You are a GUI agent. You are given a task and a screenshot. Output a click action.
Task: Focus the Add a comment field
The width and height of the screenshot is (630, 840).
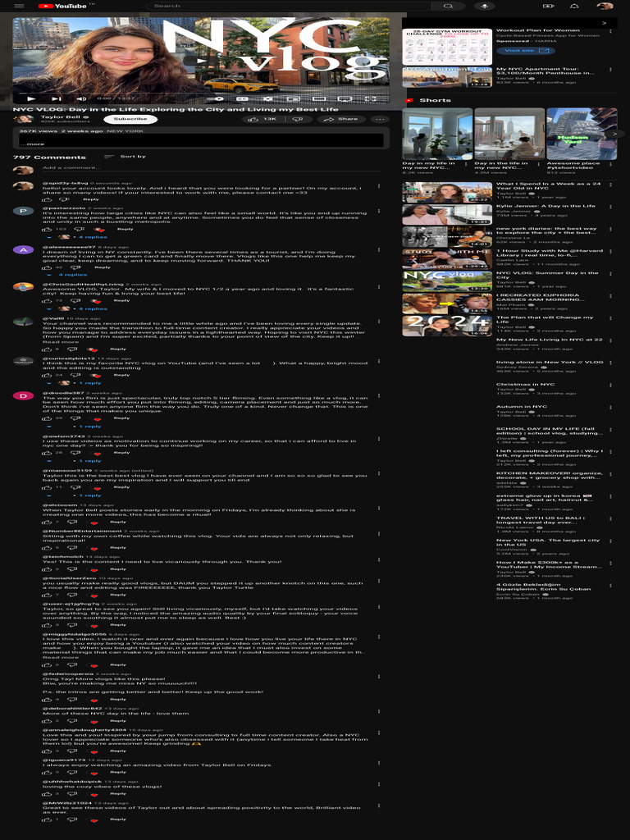(212, 167)
